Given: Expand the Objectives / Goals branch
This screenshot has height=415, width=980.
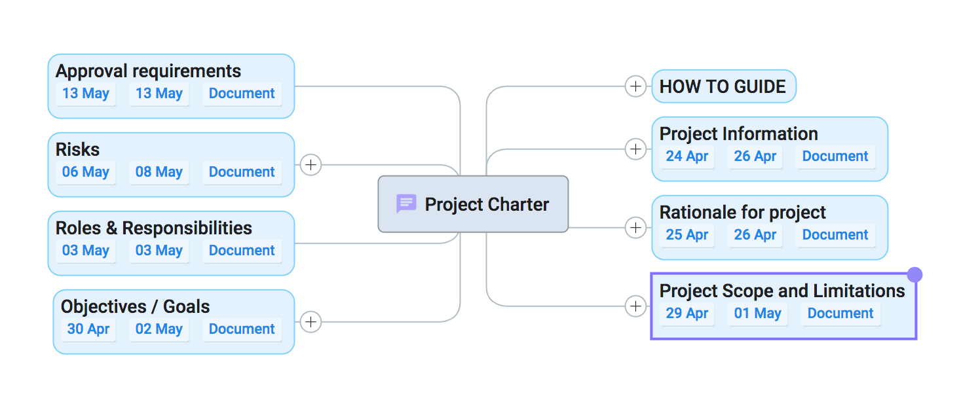Looking at the screenshot, I should (311, 321).
